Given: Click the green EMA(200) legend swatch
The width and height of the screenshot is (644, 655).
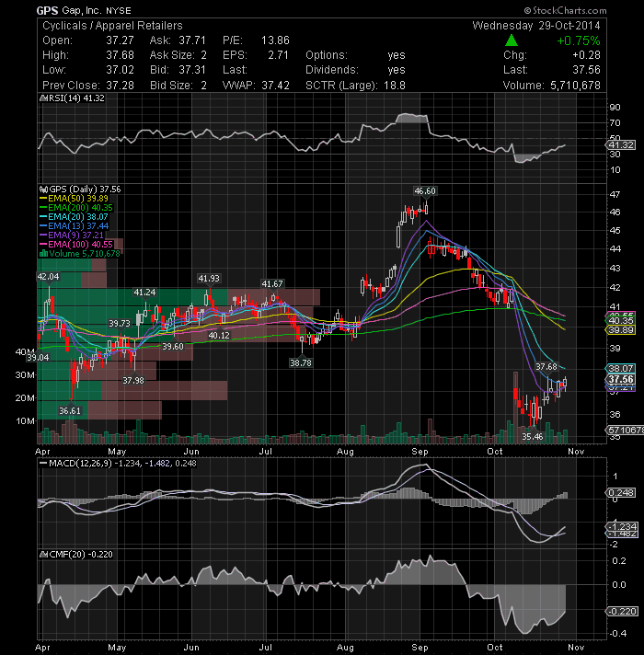Looking at the screenshot, I should pos(43,208).
